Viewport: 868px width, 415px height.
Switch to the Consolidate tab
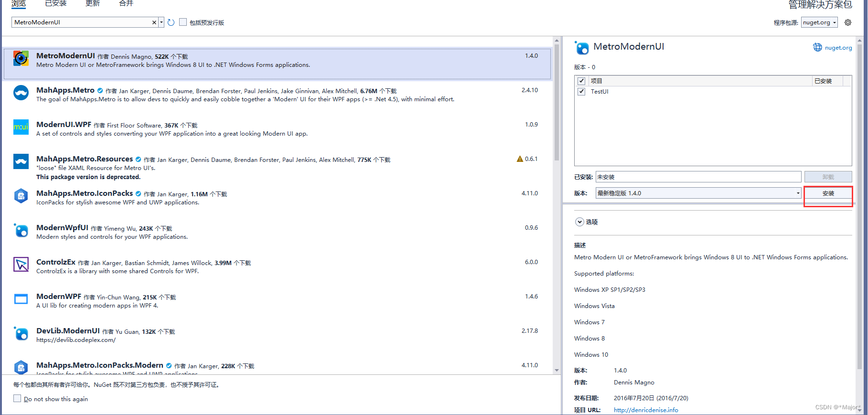point(126,3)
